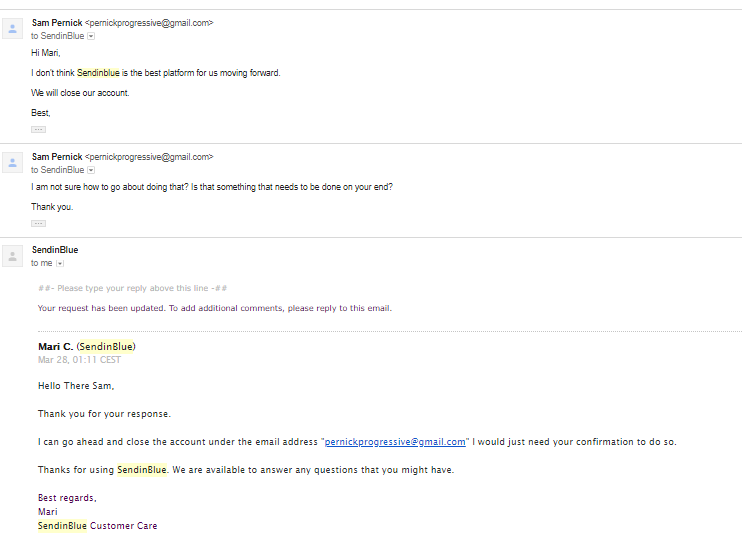
Task: Click the avatar icon of the first Sam Pernick message
Action: (x=13, y=28)
